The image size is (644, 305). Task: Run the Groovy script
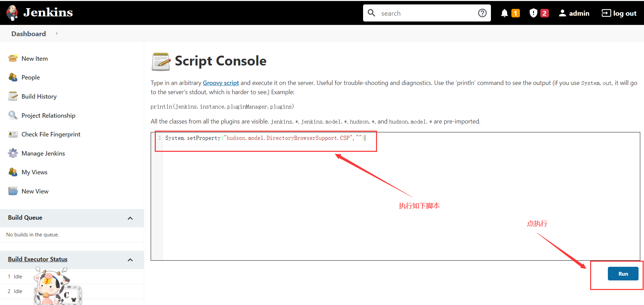[x=623, y=274]
